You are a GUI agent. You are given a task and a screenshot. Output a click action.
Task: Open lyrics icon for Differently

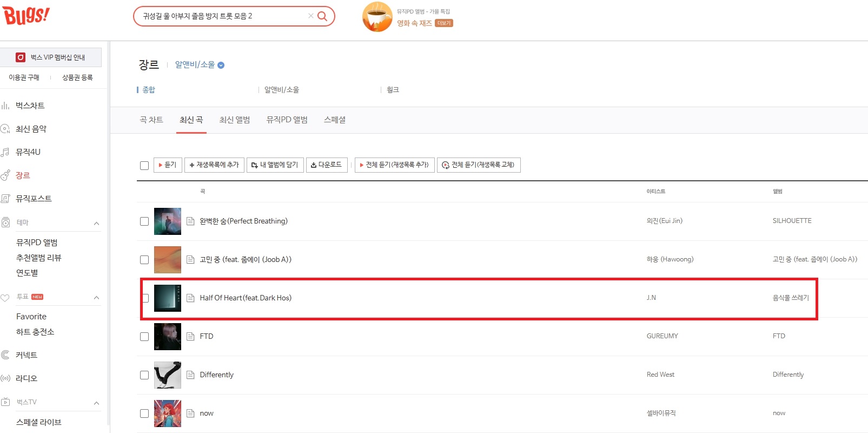pyautogui.click(x=190, y=375)
